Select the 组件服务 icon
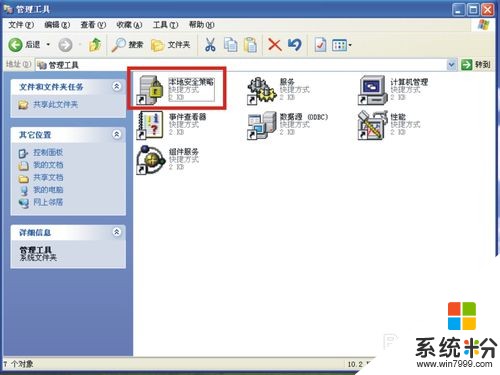Image resolution: width=500 pixels, height=375 pixels. click(150, 160)
